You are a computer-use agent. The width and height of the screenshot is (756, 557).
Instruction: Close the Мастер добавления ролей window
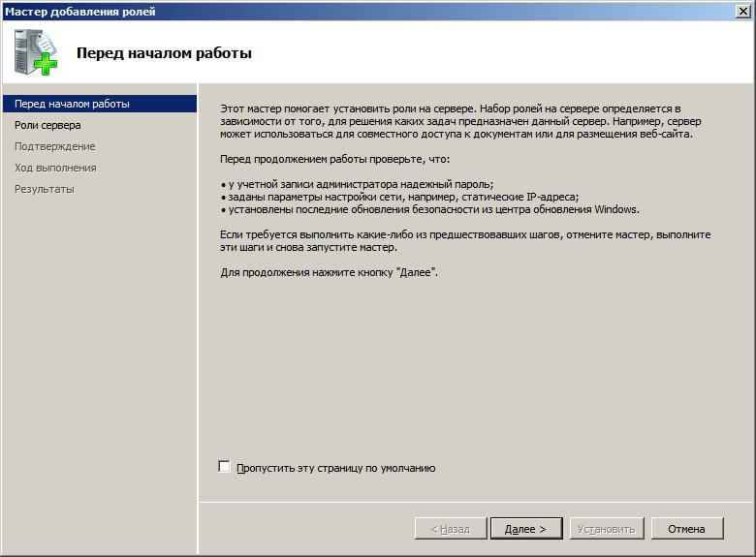click(743, 11)
